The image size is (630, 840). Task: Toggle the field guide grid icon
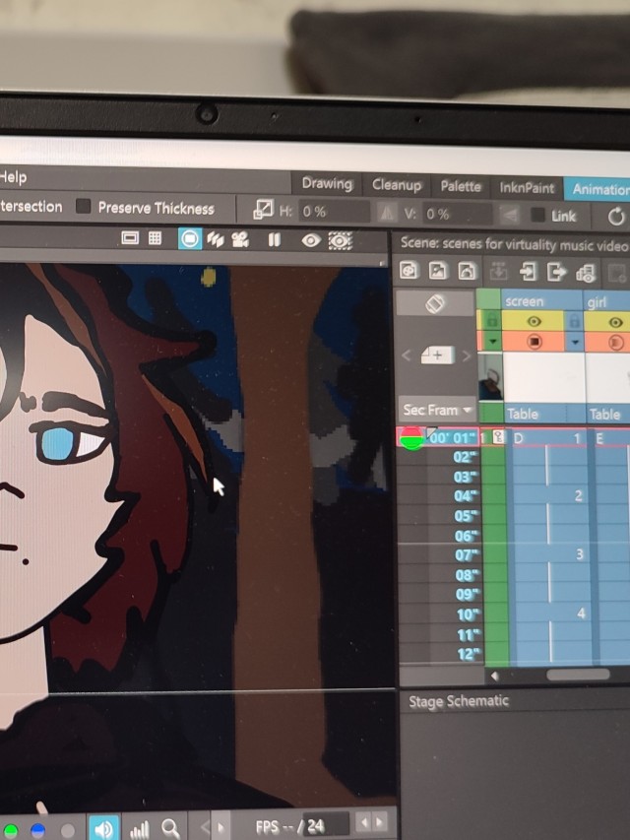pos(155,238)
